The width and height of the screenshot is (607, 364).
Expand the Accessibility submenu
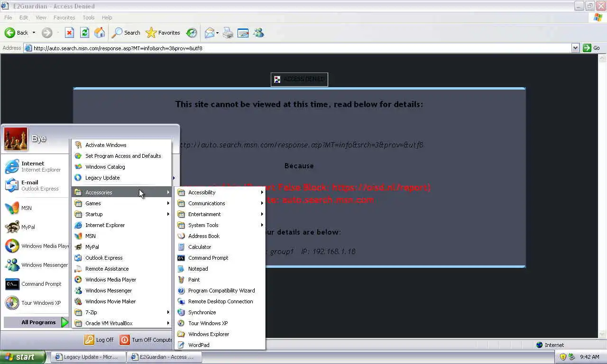[x=220, y=192]
